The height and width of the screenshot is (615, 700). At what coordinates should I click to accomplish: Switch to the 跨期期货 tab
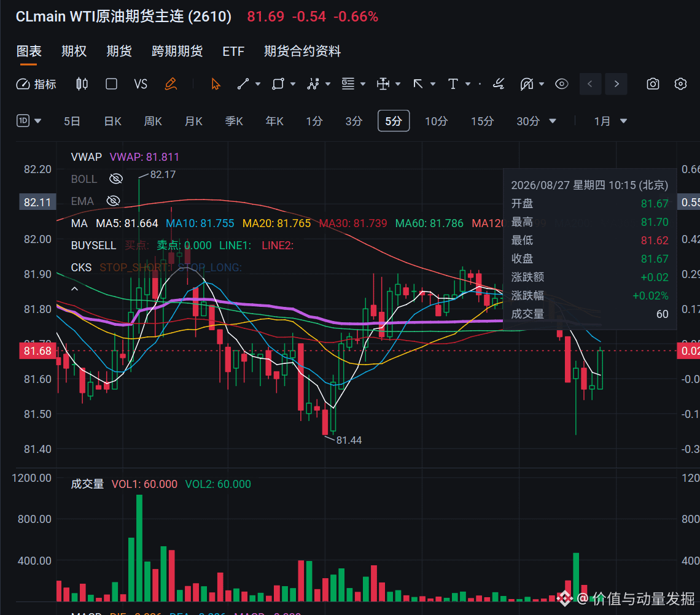coord(177,52)
